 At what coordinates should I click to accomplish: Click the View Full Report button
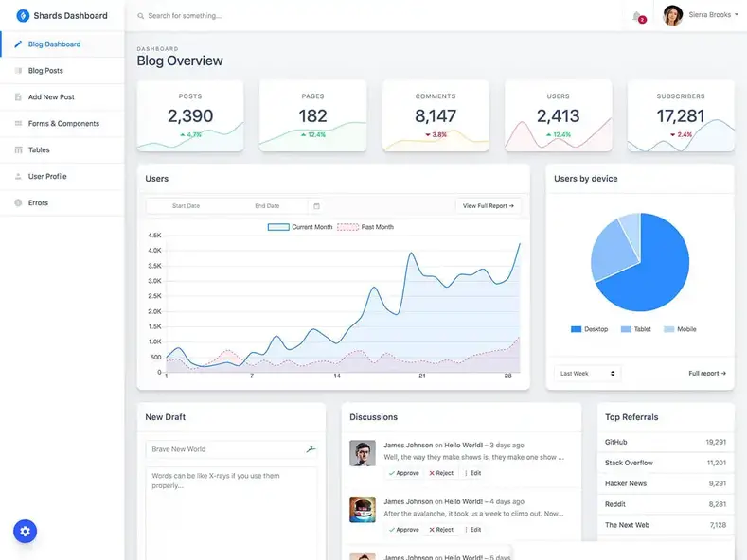pos(488,205)
